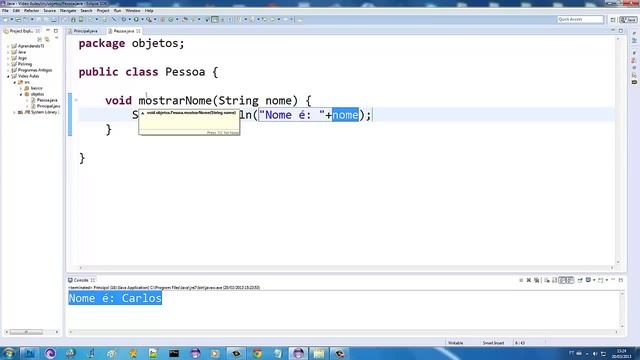640x360 pixels.
Task: Select the Pessoa.java editor tab
Action: pos(124,31)
